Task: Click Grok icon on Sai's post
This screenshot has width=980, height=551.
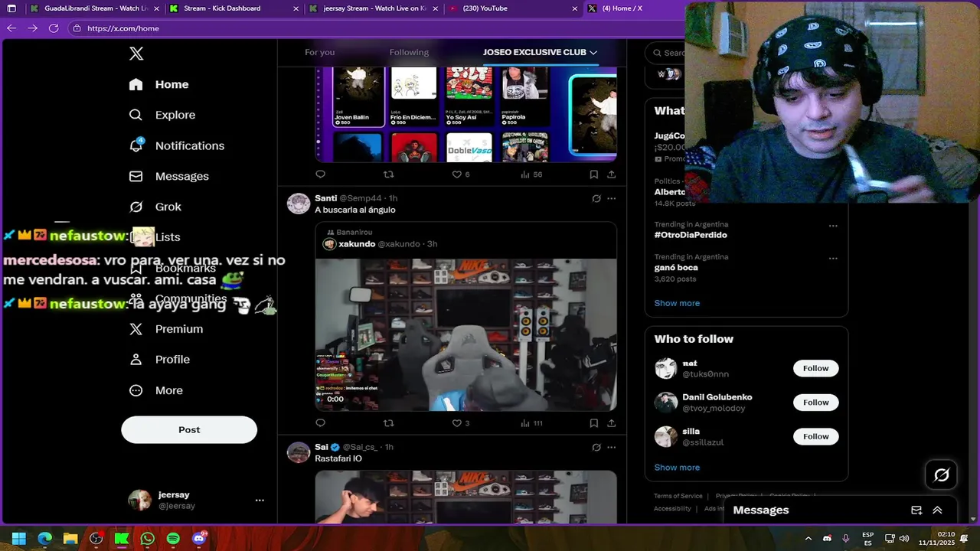Action: click(596, 447)
